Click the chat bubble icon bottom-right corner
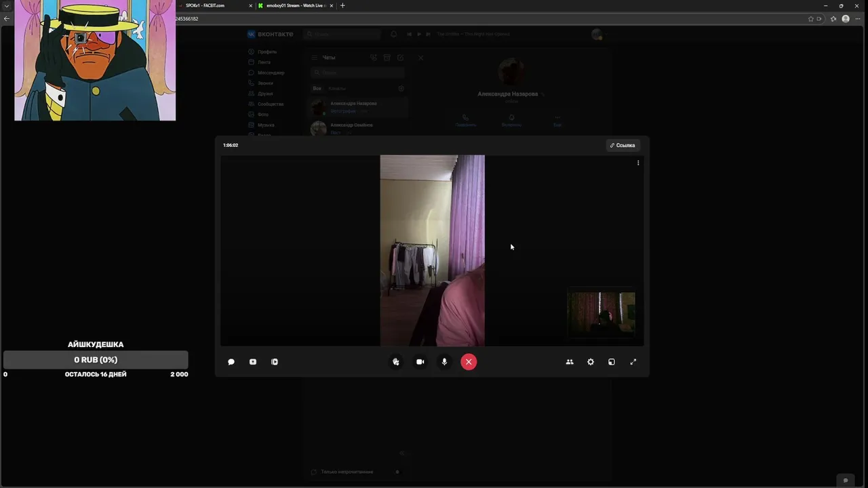Image resolution: width=868 pixels, height=488 pixels. 846,481
